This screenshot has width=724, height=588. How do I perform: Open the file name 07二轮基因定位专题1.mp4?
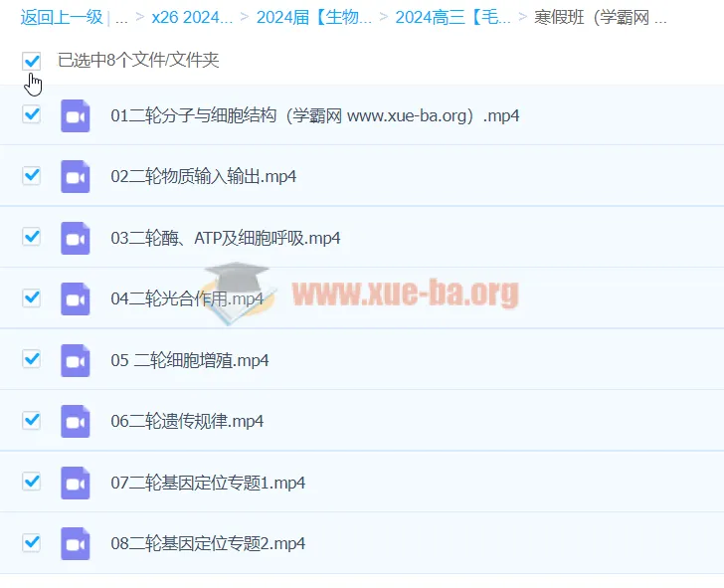208,483
